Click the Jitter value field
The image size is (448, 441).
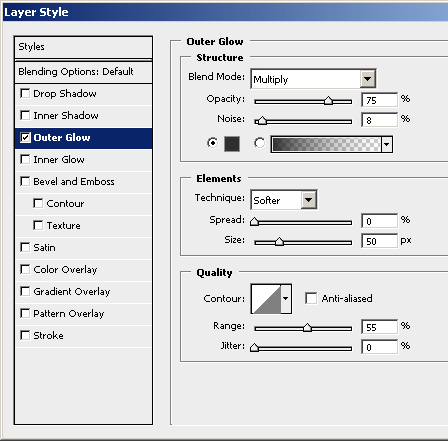[379, 347]
